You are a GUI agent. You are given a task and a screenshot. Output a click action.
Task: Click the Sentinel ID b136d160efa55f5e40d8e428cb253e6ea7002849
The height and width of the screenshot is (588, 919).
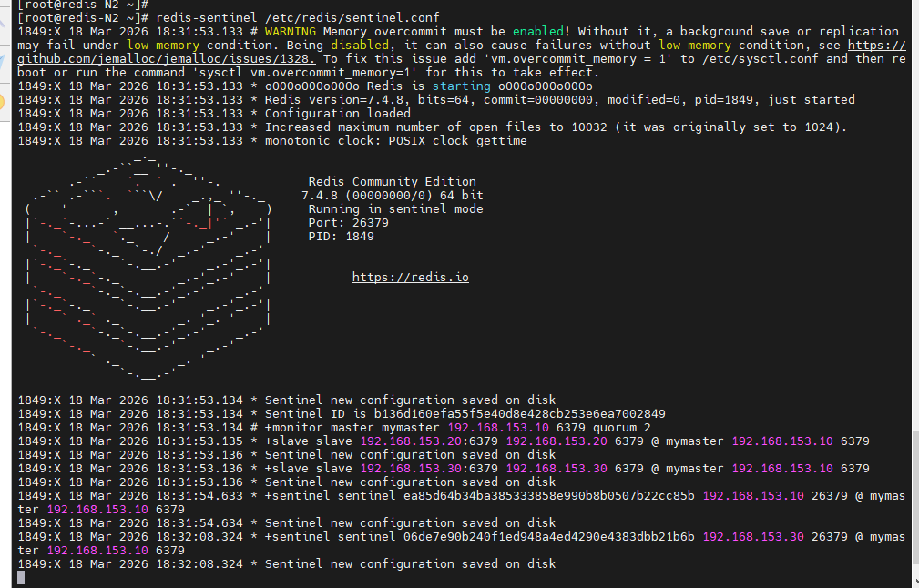[519, 414]
